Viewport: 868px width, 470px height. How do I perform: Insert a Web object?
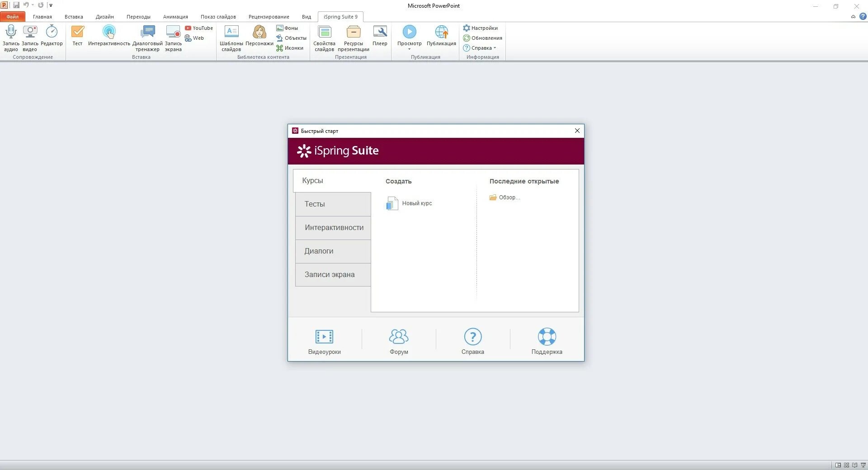tap(194, 38)
